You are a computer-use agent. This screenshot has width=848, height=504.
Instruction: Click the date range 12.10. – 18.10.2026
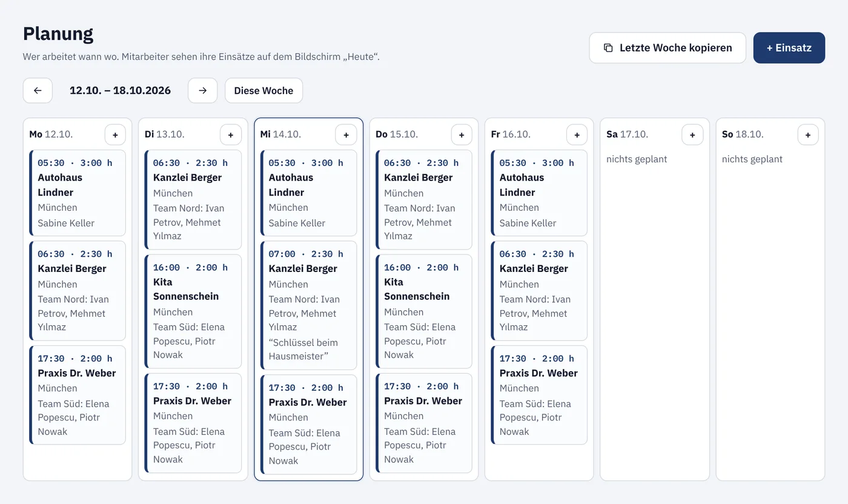(x=120, y=90)
